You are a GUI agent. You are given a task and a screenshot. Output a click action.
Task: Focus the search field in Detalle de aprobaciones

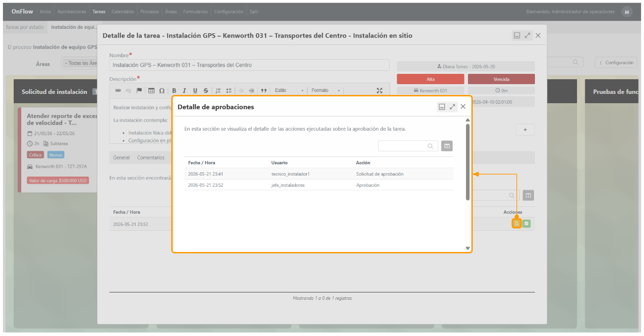[408, 146]
